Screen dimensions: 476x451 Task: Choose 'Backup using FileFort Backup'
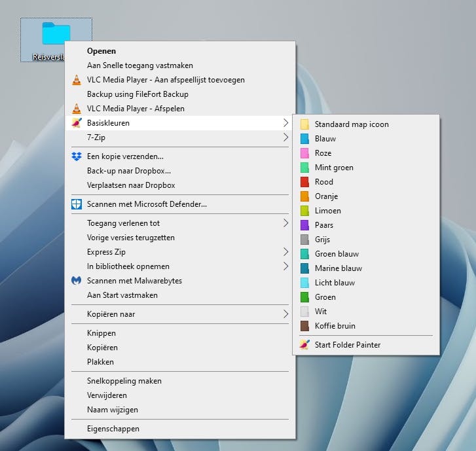[180, 94]
